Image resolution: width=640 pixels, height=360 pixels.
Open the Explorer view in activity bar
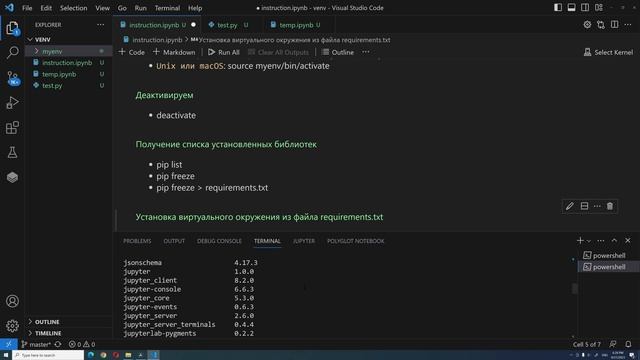click(x=12, y=28)
